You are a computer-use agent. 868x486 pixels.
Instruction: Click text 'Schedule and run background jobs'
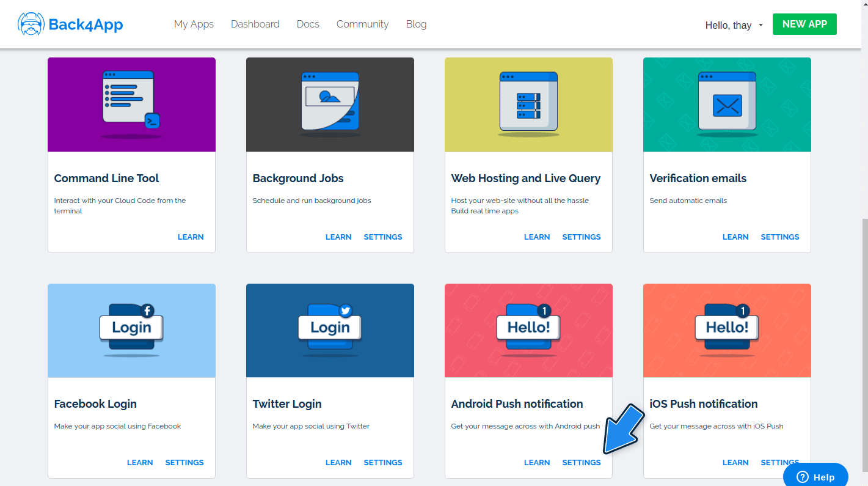[312, 201]
